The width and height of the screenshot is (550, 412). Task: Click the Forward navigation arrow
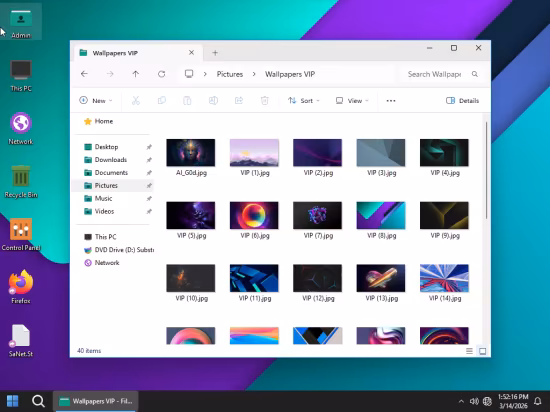pos(110,74)
